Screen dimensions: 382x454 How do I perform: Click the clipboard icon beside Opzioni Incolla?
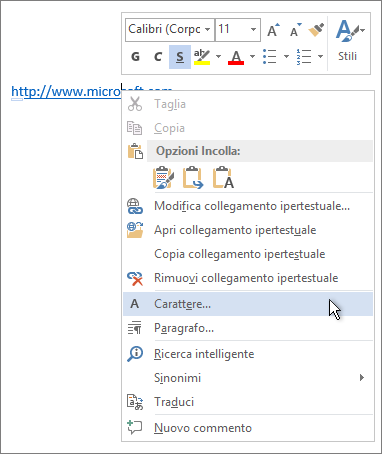pos(135,151)
